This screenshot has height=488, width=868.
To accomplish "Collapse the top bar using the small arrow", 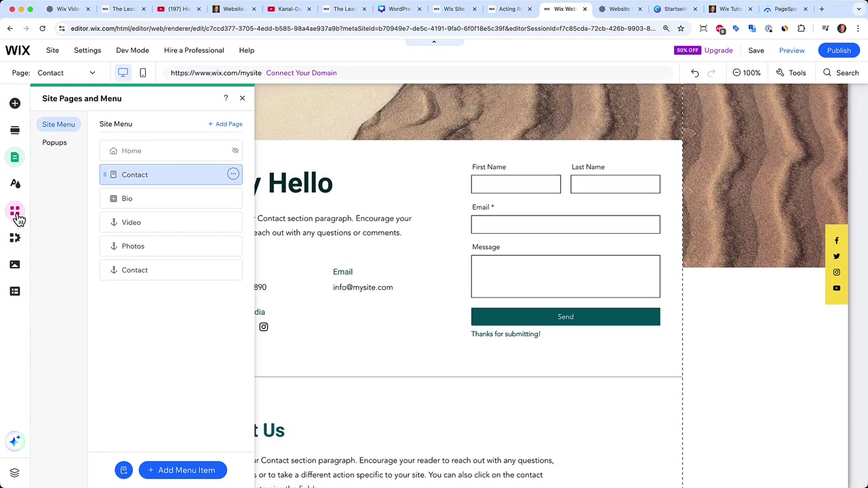I will [434, 42].
